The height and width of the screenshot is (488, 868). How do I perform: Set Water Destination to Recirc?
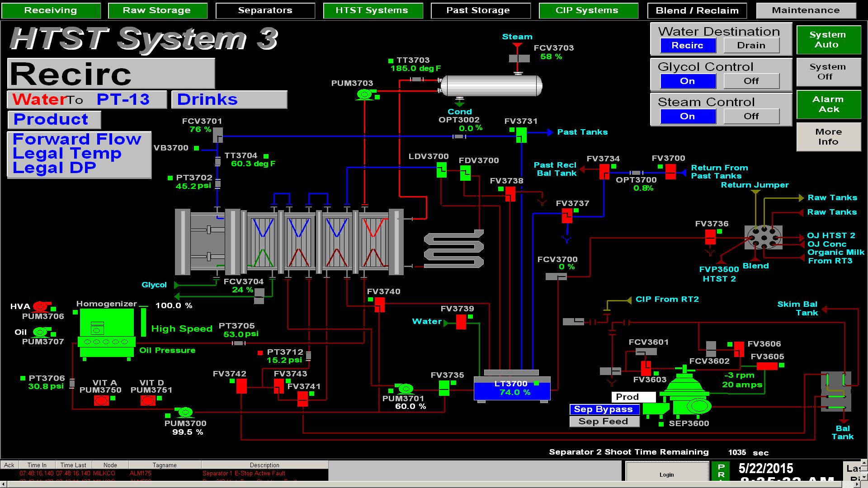point(688,45)
